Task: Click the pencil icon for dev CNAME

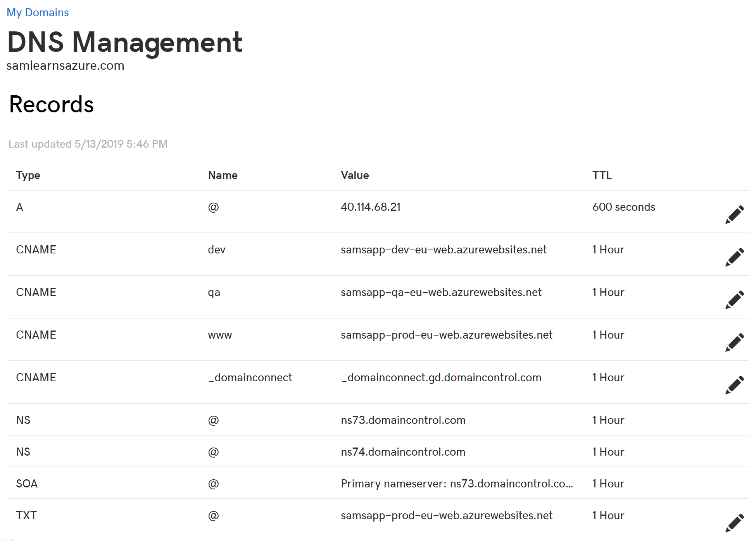Action: click(734, 257)
